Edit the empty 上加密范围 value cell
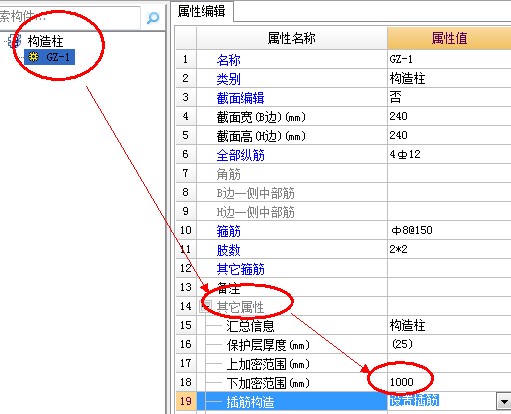Viewport: 511px width, 414px height. click(449, 363)
